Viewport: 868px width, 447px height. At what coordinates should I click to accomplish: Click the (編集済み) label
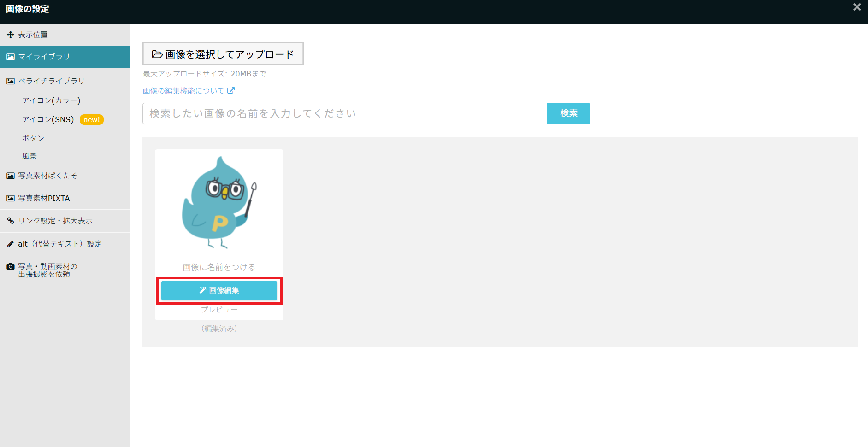(x=219, y=329)
